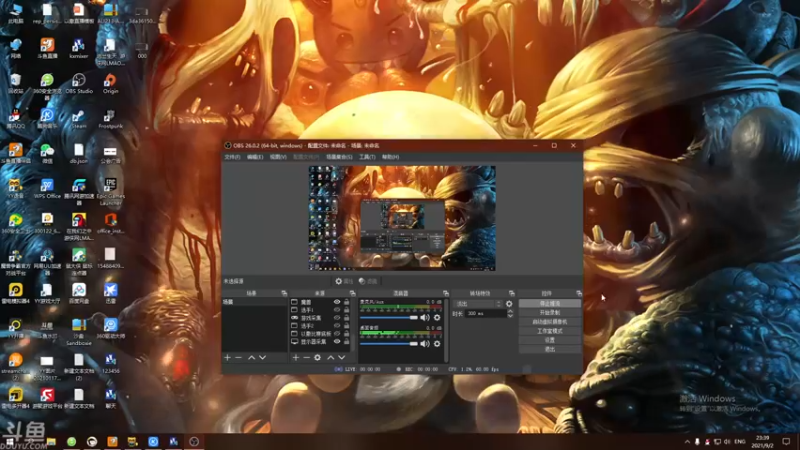Open the 微信 desktop icon
The height and width of the screenshot is (450, 800).
point(47,153)
